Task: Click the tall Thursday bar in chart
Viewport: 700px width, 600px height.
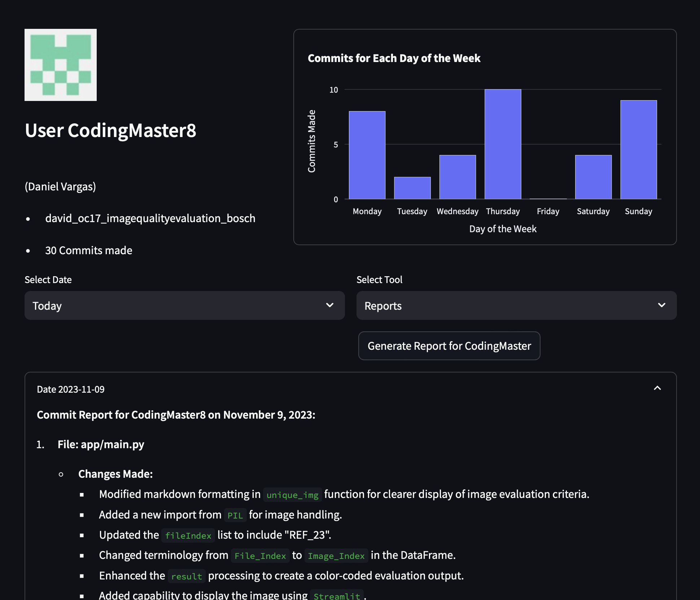Action: pos(503,144)
